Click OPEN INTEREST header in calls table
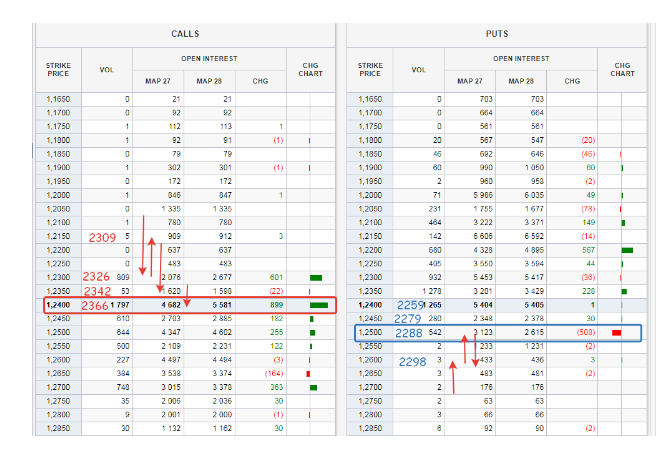 [x=210, y=59]
